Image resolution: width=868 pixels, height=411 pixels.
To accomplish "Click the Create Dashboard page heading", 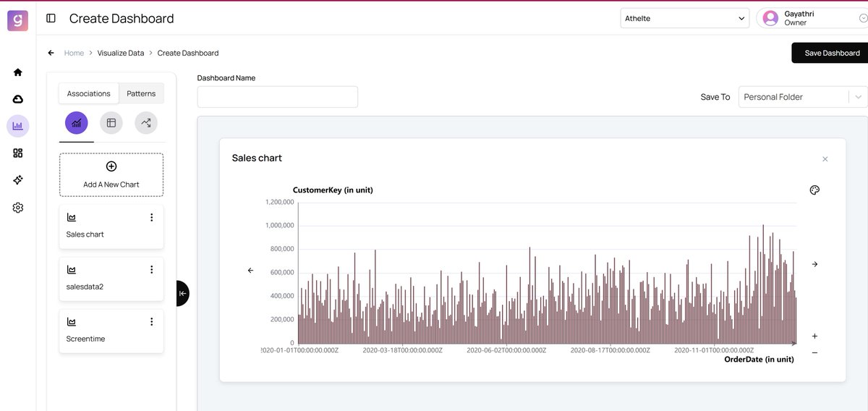I will pos(122,18).
